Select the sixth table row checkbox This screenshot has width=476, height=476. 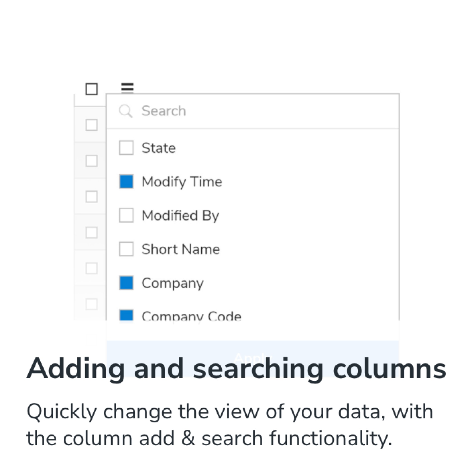(x=91, y=304)
